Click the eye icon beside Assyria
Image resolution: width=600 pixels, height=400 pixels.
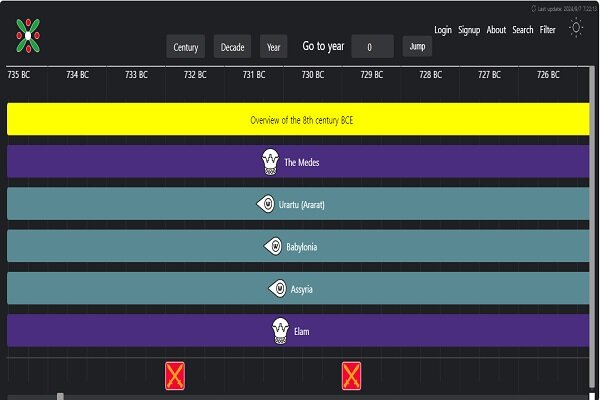277,288
